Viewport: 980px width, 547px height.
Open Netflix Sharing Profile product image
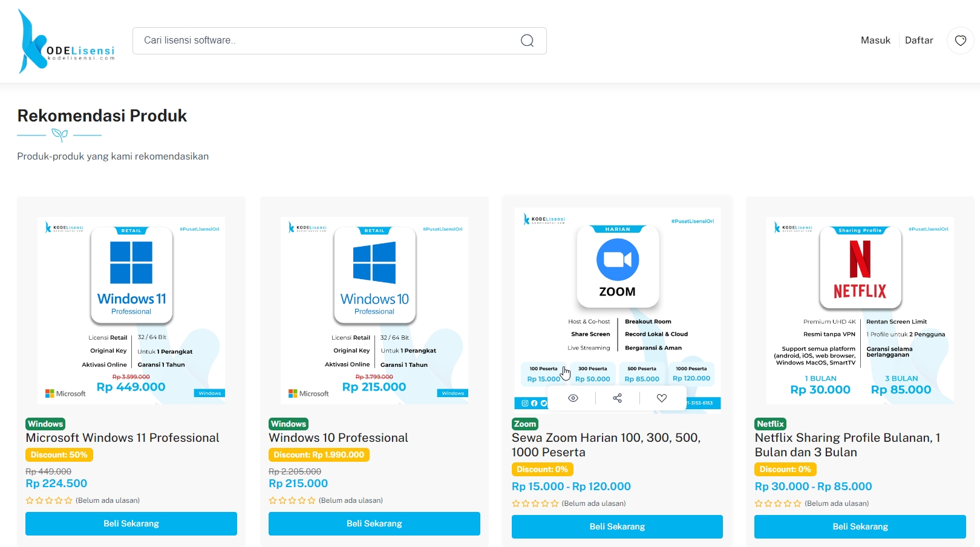(x=860, y=311)
